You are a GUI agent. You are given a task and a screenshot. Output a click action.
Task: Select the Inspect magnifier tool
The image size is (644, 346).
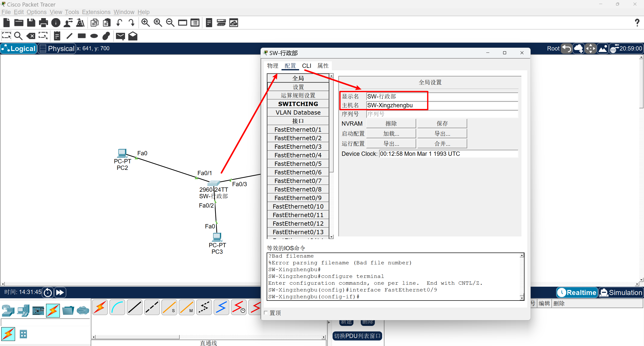click(x=18, y=36)
